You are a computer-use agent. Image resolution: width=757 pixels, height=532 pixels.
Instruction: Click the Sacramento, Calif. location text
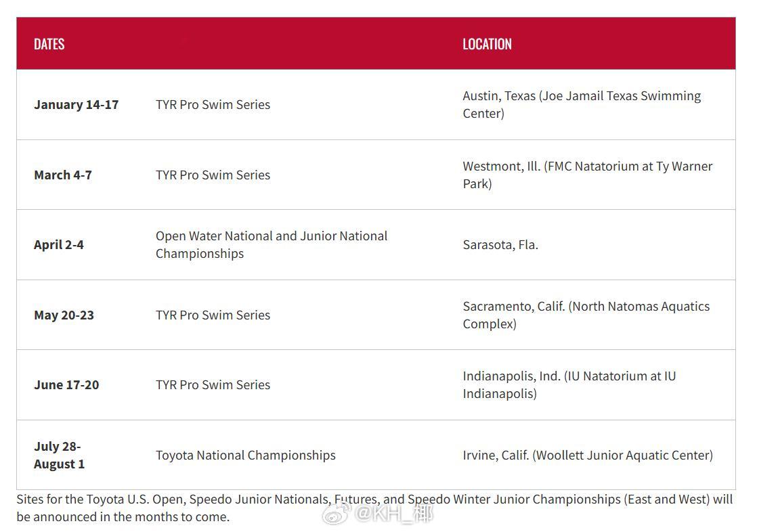tap(586, 315)
